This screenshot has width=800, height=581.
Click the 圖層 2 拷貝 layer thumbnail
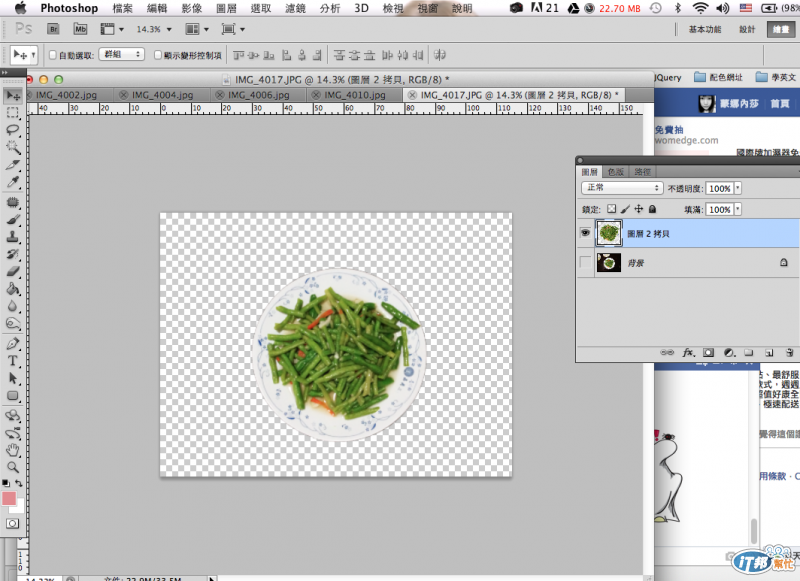pyautogui.click(x=609, y=233)
